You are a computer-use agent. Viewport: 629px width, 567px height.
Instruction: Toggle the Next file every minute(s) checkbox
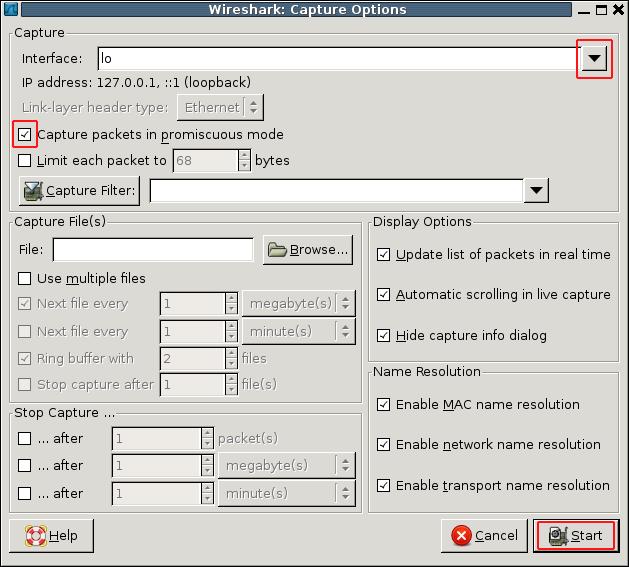(24, 331)
